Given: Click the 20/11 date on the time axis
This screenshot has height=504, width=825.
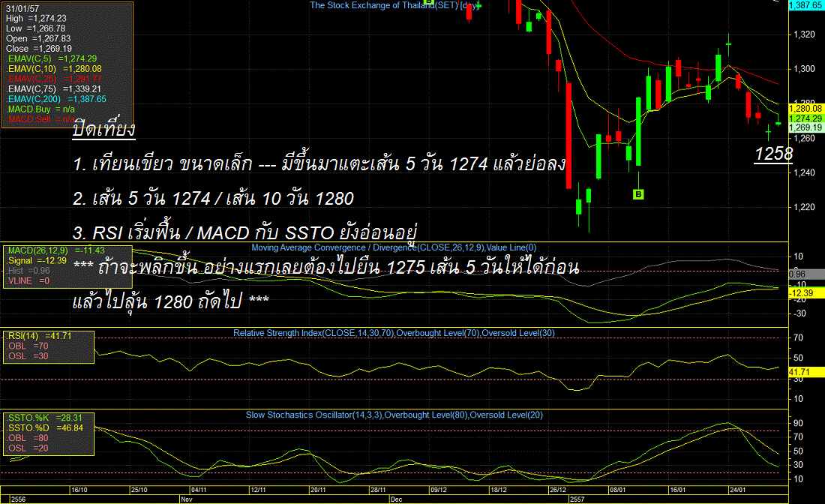Looking at the screenshot, I should 318,490.
